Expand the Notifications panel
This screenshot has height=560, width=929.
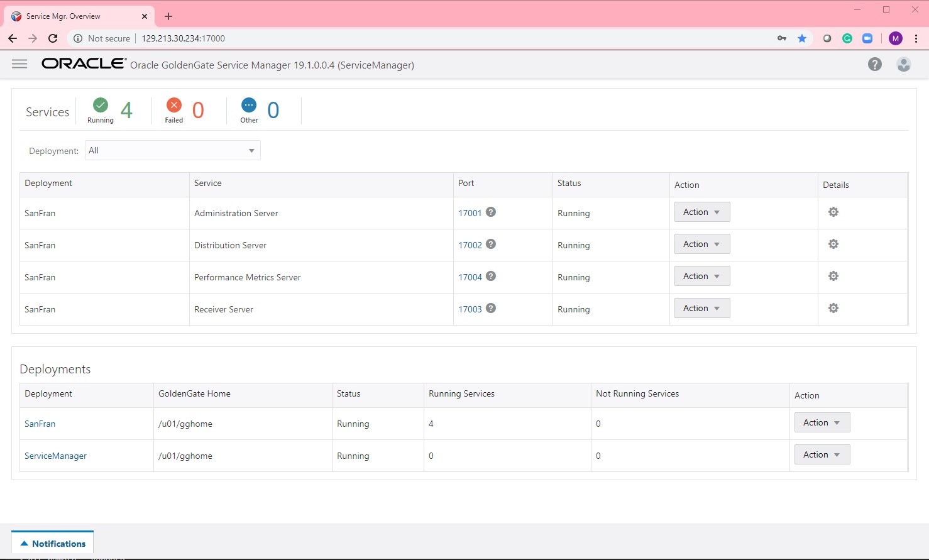(53, 544)
